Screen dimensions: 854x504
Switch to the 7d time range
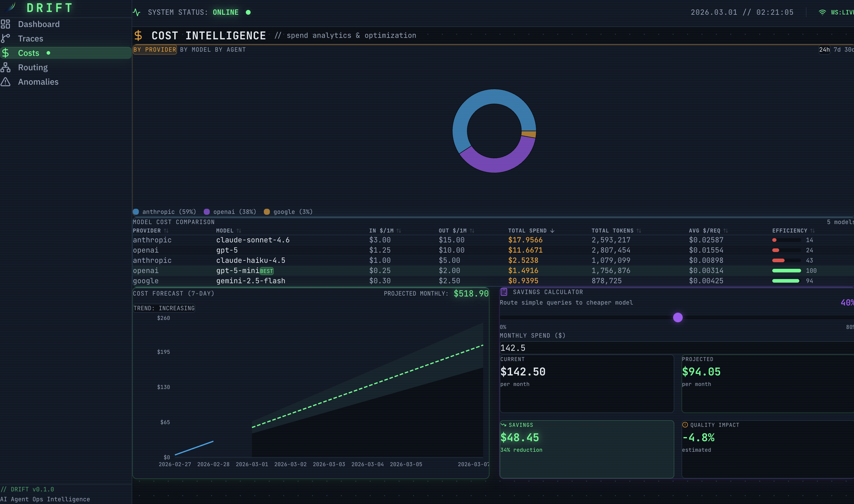click(837, 50)
